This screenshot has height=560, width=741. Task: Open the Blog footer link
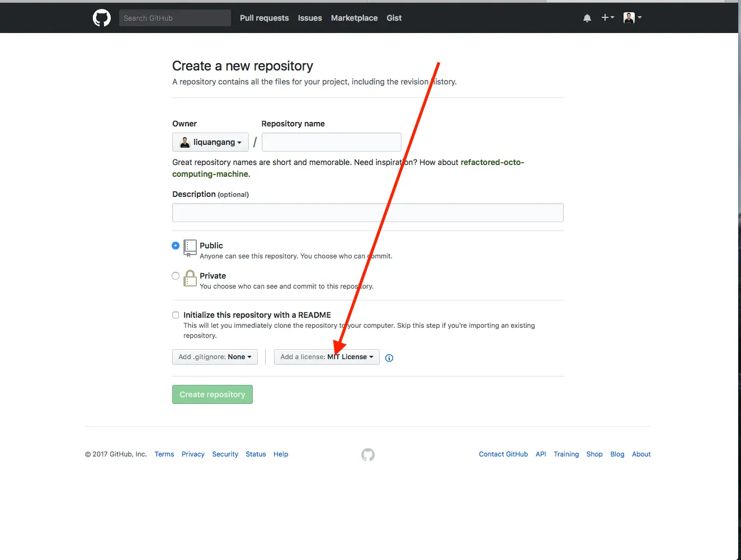tap(617, 454)
